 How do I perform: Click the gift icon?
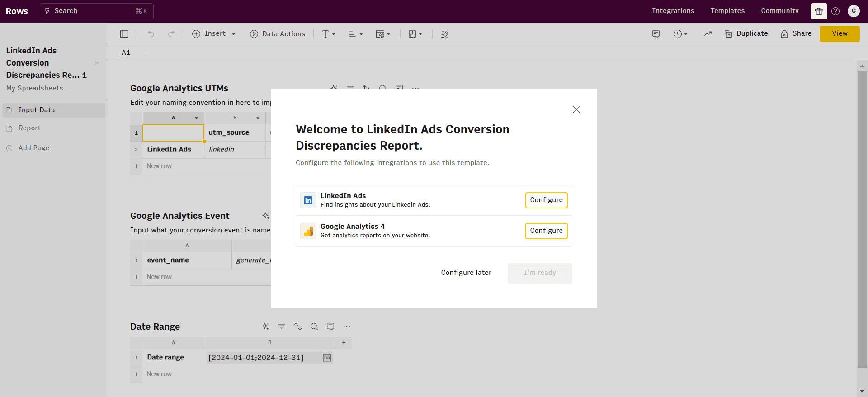tap(819, 11)
